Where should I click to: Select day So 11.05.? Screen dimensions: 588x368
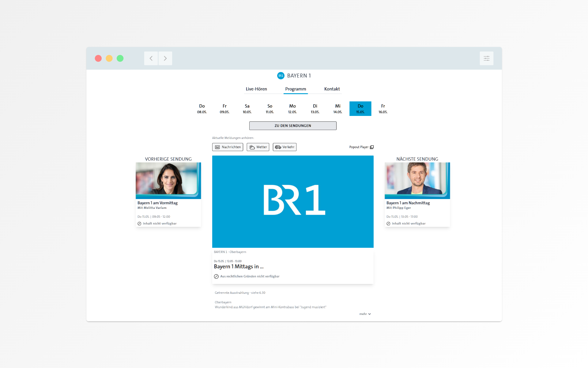[x=270, y=109]
